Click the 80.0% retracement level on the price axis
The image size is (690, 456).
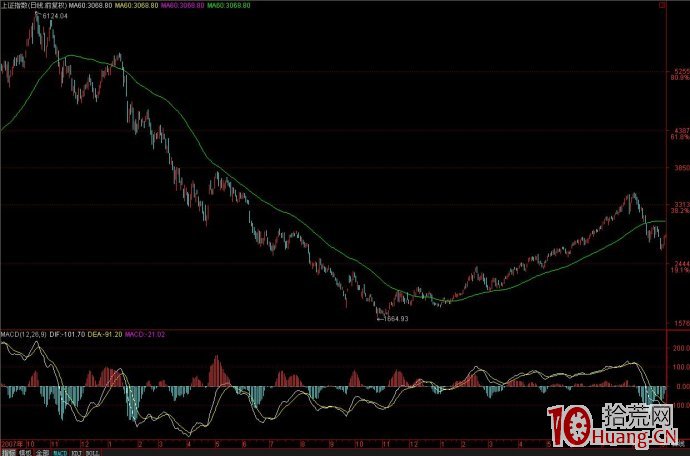tap(679, 77)
